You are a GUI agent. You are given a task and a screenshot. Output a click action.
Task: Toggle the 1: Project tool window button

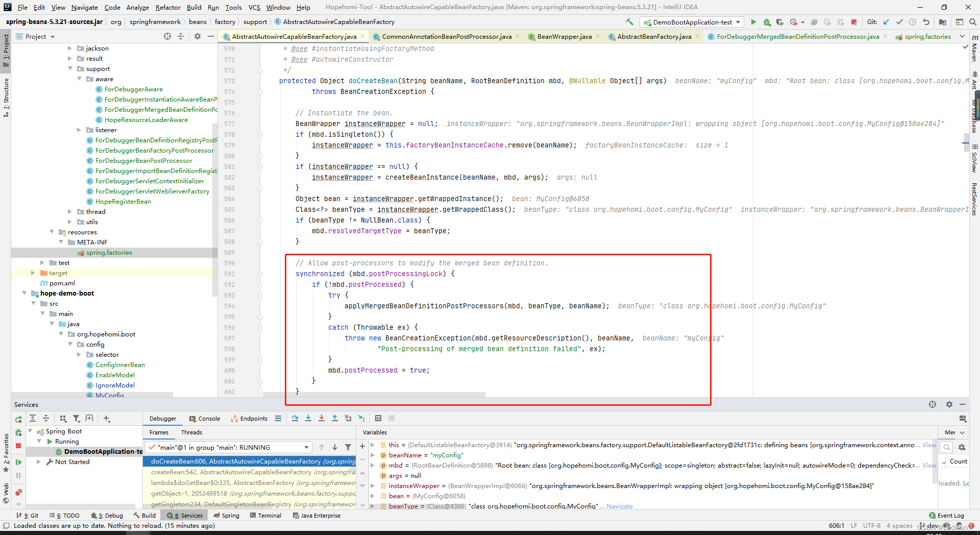click(x=6, y=50)
